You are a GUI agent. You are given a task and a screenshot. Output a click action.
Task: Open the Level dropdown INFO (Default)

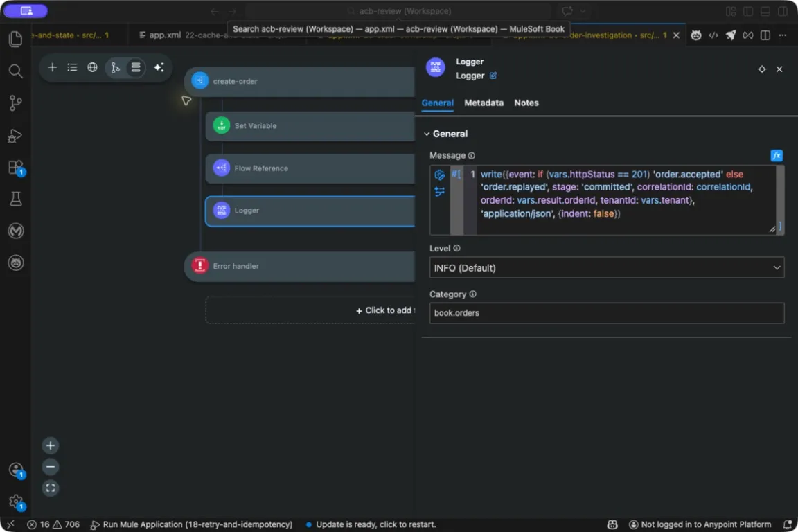[606, 268]
